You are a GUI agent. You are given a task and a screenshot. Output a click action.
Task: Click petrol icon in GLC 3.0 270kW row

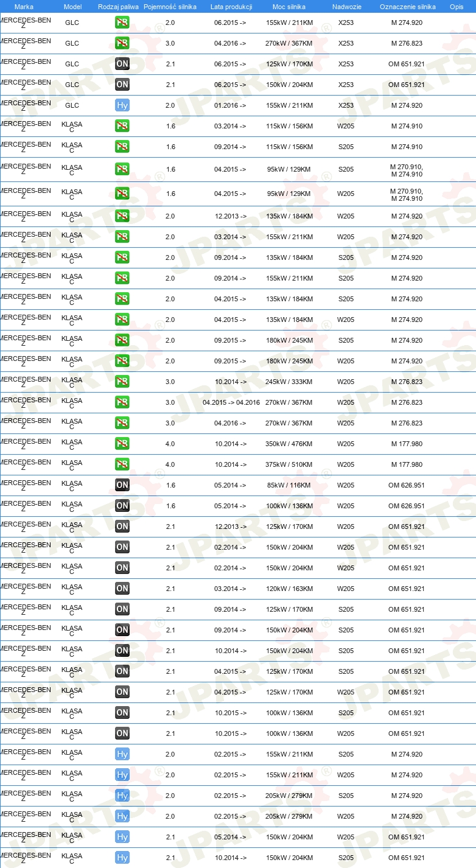[x=122, y=44]
